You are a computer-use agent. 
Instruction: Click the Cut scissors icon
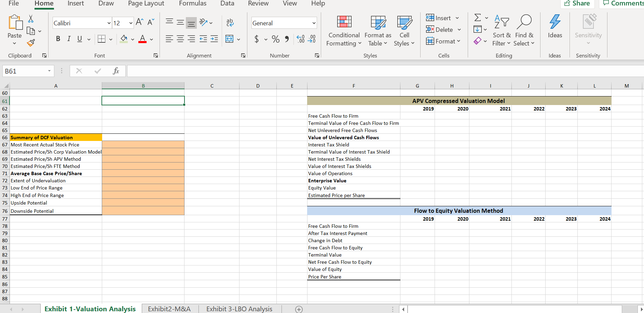[31, 19]
